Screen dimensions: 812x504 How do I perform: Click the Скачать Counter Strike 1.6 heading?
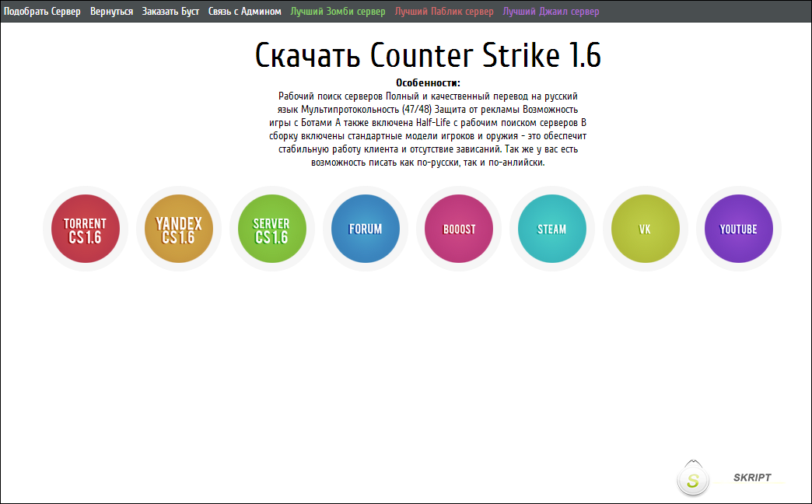[428, 55]
